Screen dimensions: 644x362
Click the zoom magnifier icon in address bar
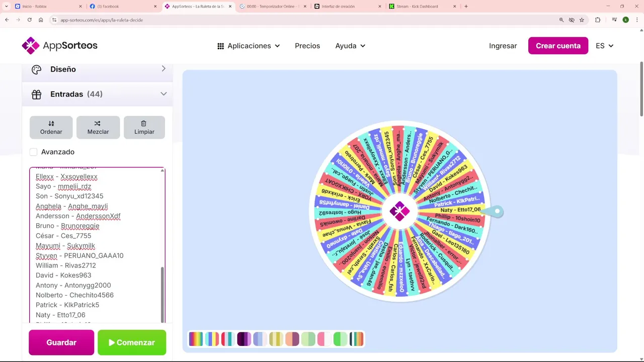(x=561, y=20)
